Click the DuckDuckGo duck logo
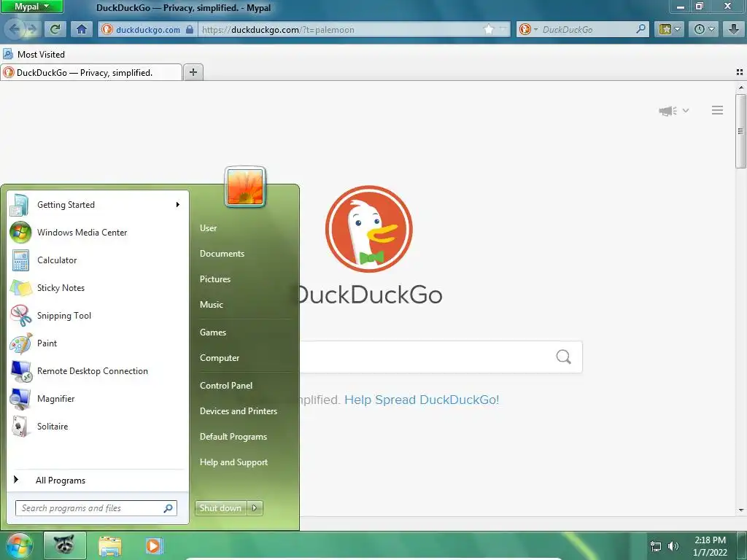 coord(368,229)
